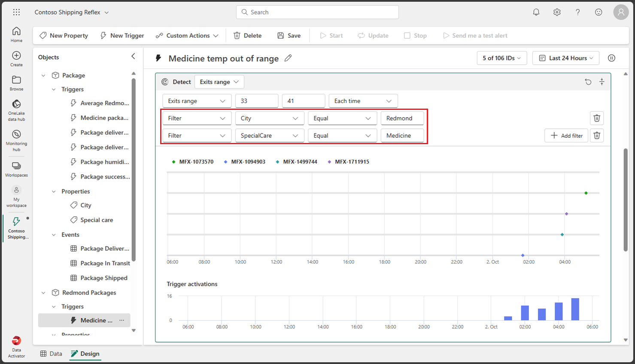Open the Each time dropdown

click(363, 101)
